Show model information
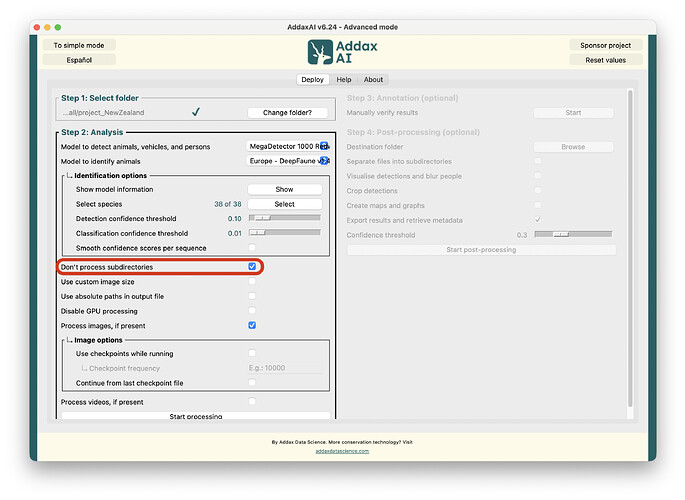685x500 pixels. [284, 189]
